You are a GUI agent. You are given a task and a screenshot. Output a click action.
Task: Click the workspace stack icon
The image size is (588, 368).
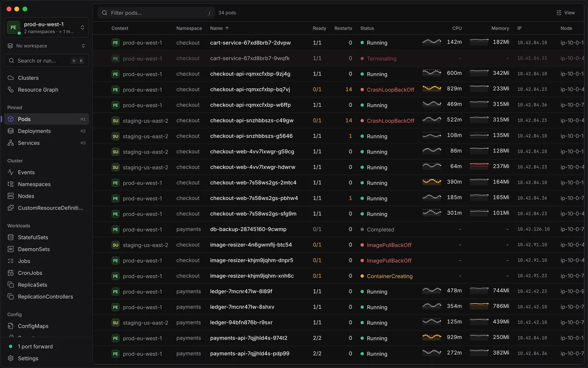pos(10,46)
